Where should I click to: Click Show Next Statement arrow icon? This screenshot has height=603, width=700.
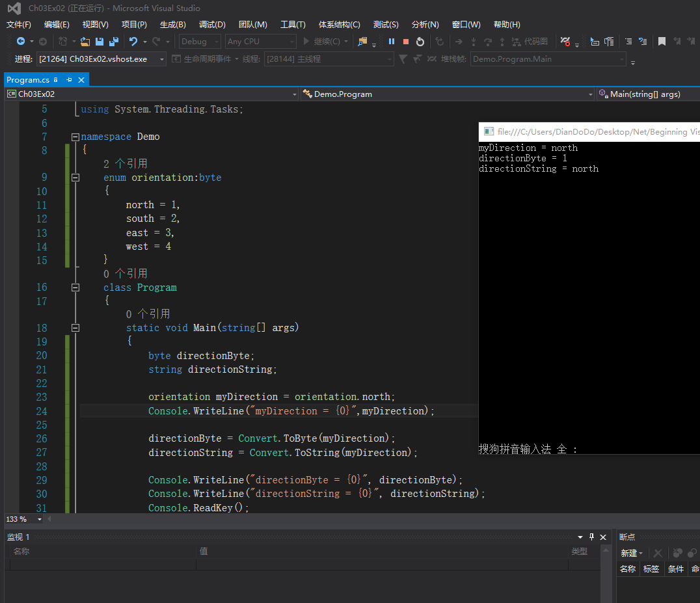point(459,42)
